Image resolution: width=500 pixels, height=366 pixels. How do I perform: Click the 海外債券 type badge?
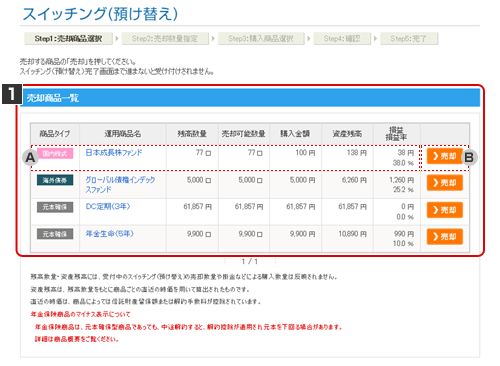click(55, 180)
